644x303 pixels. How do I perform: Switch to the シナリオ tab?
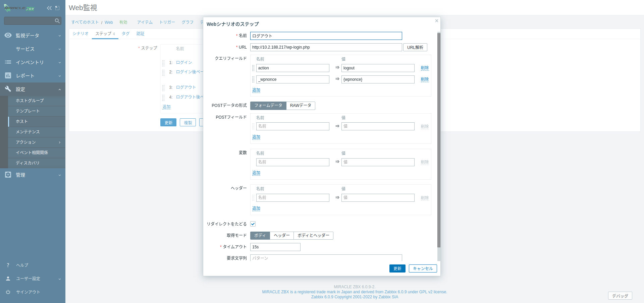coord(80,34)
